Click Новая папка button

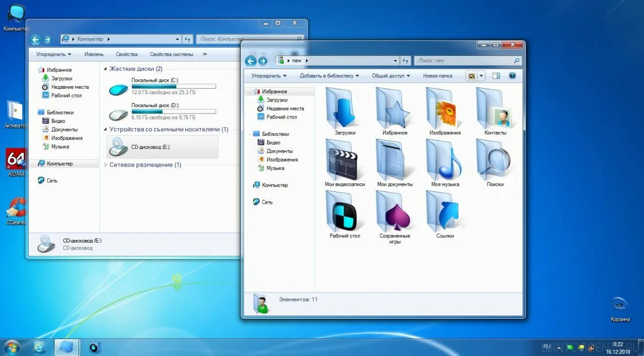[x=437, y=76]
